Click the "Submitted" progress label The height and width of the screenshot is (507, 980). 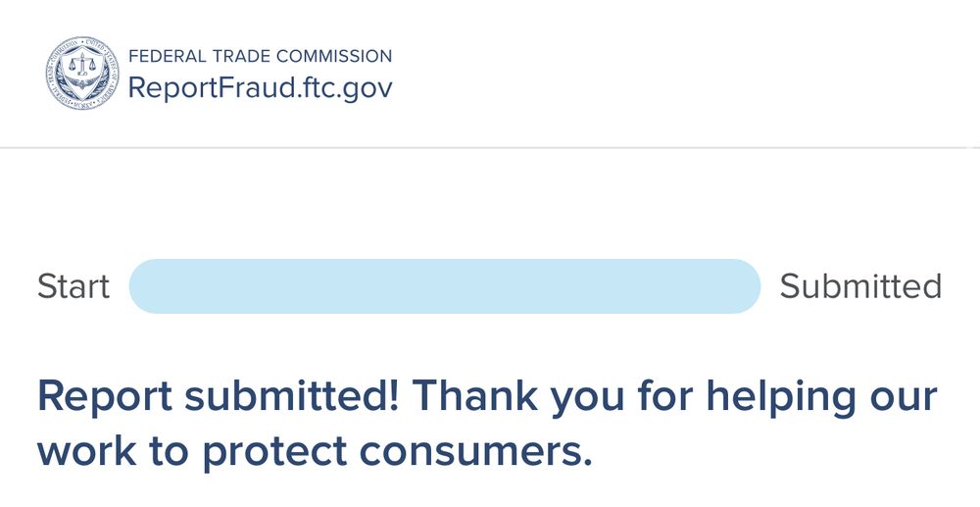click(860, 286)
